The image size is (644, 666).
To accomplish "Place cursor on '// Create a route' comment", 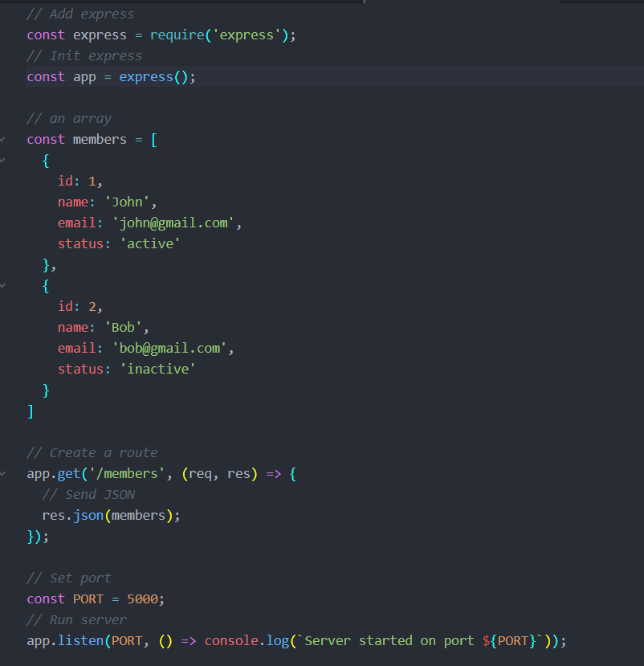I will (x=92, y=453).
